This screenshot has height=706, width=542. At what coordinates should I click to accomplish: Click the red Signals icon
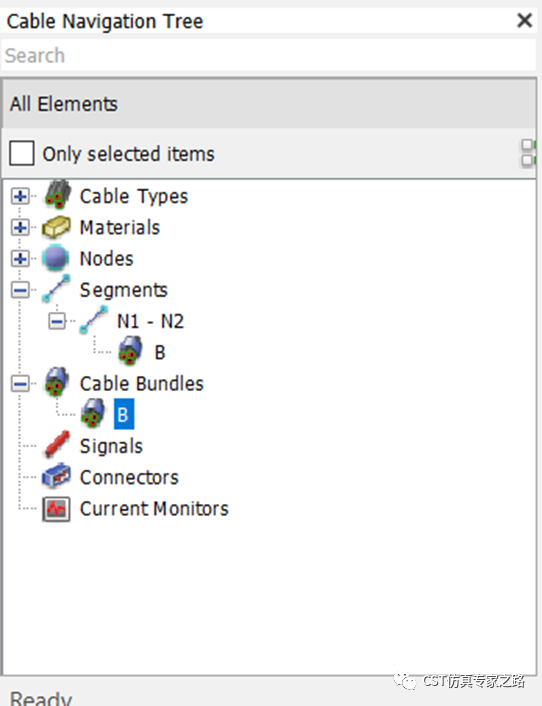click(x=57, y=445)
